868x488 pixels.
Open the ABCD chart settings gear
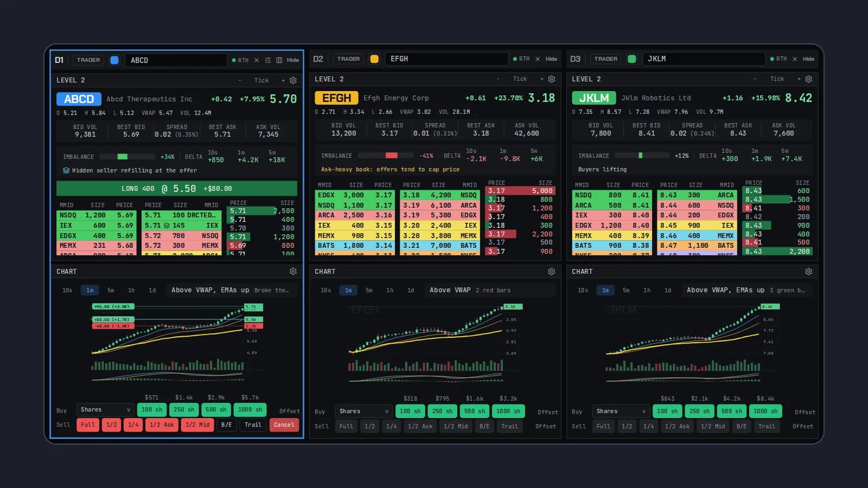(293, 271)
